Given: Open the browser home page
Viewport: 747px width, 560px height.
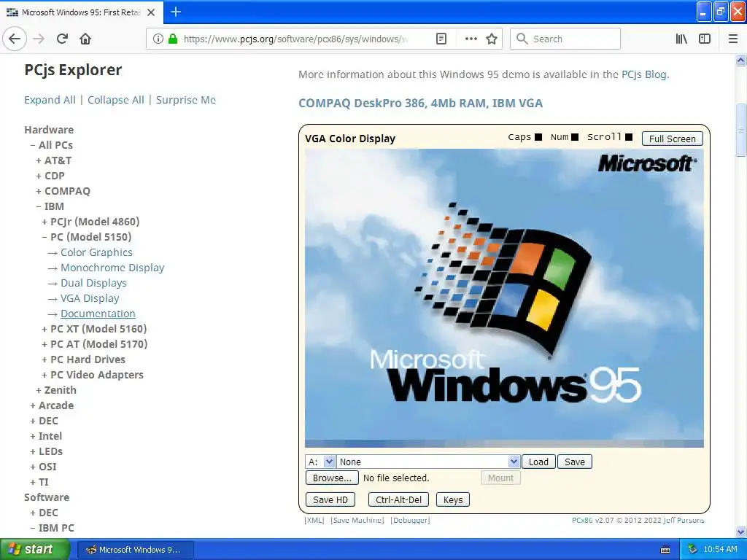Looking at the screenshot, I should point(85,39).
